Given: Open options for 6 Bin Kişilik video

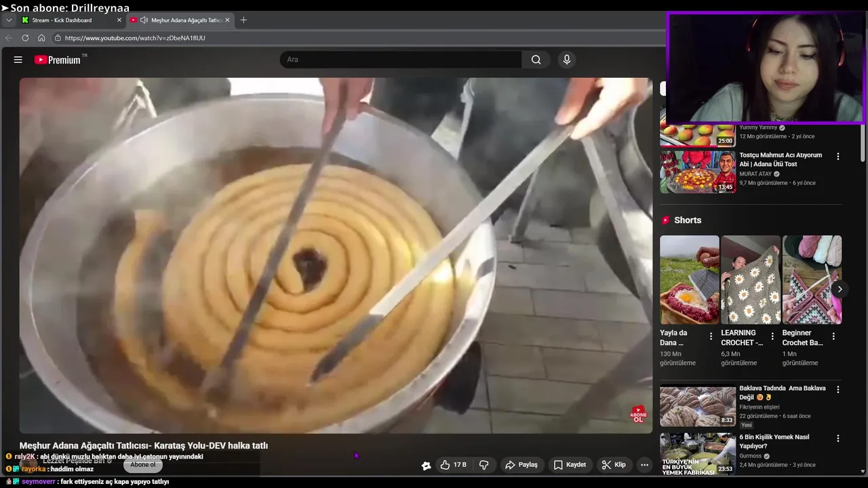Looking at the screenshot, I should pyautogui.click(x=837, y=439).
